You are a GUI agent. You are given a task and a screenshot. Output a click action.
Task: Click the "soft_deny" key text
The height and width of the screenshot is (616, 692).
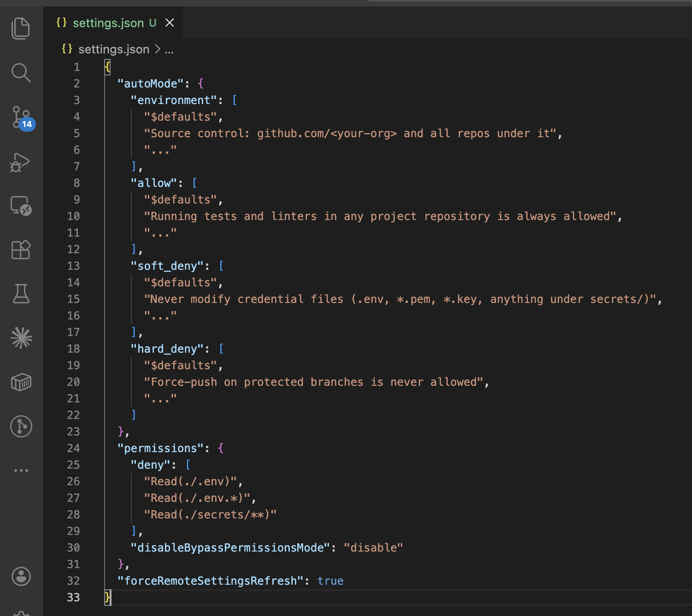(x=167, y=266)
